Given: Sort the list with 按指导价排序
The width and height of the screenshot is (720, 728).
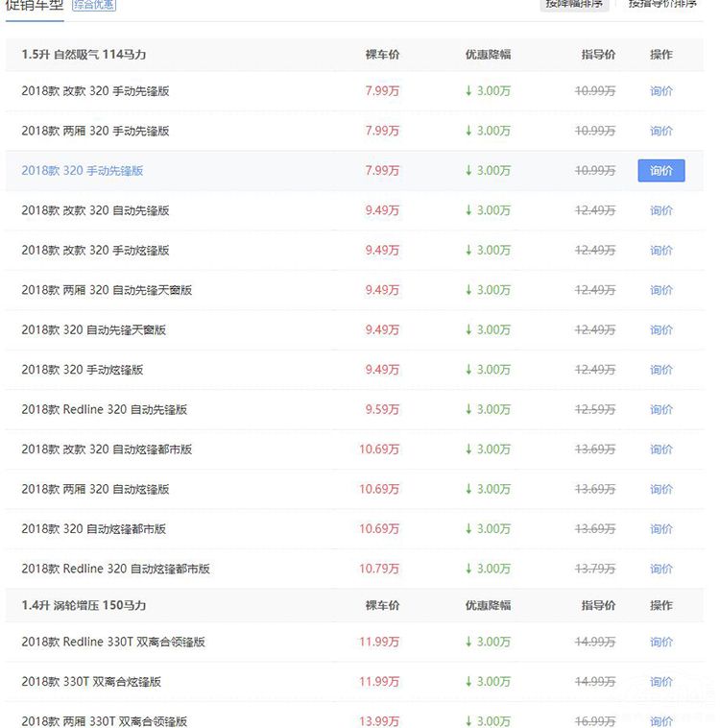Looking at the screenshot, I should point(662,4).
